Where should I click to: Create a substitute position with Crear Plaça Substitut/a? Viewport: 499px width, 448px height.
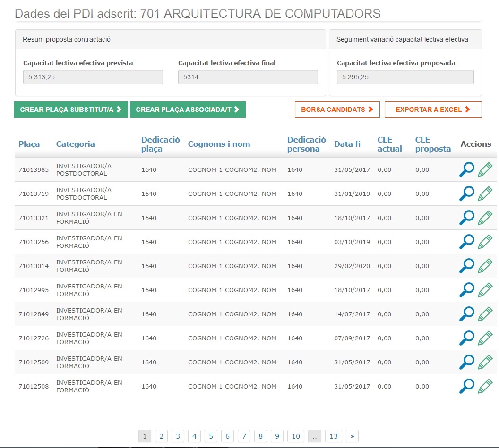pos(71,110)
